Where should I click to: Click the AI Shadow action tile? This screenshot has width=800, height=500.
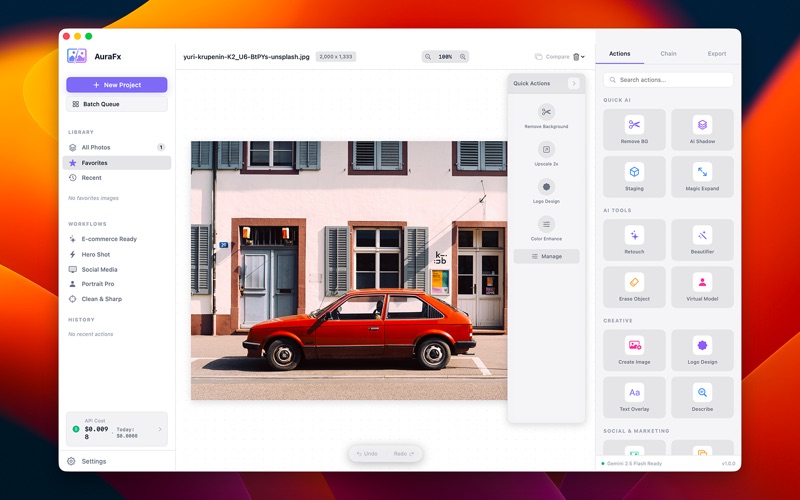703,130
